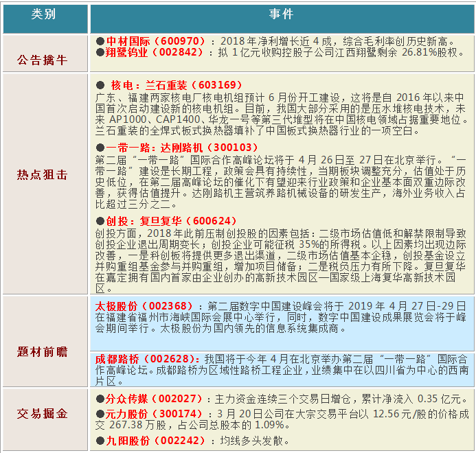Click text 比超过三分之二

[133, 205]
